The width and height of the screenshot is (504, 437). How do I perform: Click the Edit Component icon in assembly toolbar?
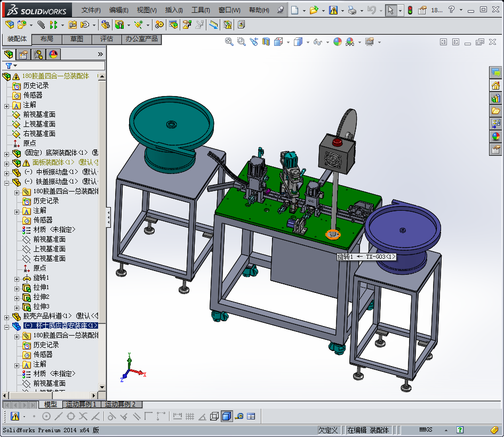pyautogui.click(x=10, y=25)
